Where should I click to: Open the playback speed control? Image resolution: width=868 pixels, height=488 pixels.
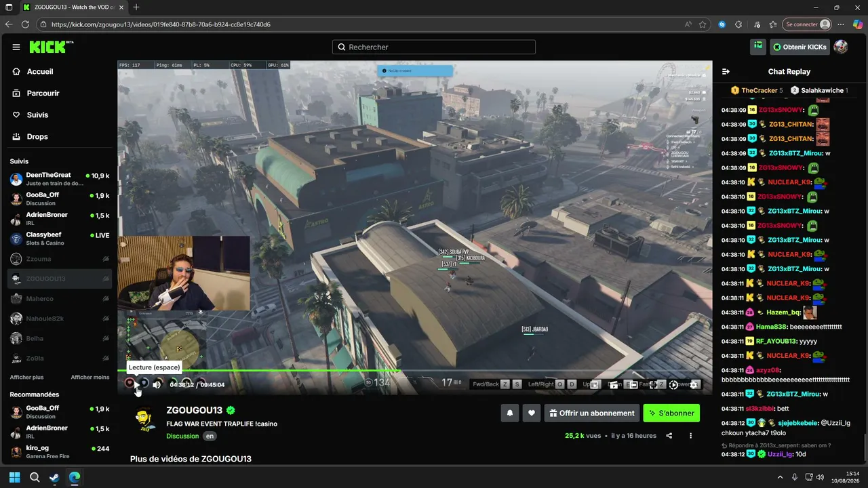(673, 384)
